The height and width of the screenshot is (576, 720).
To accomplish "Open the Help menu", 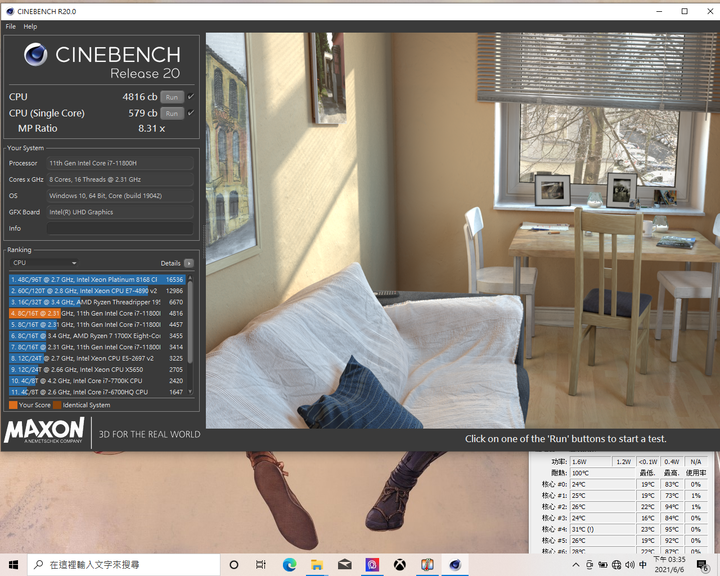I will [x=30, y=27].
